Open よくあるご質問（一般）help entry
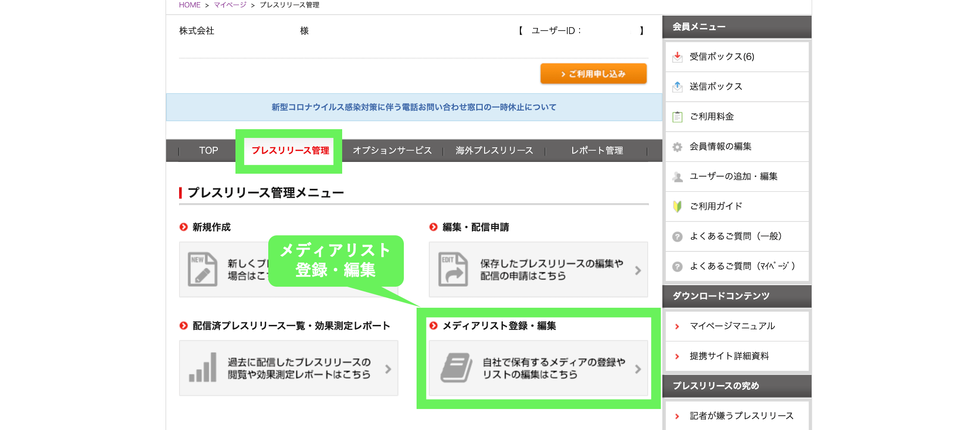 [735, 237]
